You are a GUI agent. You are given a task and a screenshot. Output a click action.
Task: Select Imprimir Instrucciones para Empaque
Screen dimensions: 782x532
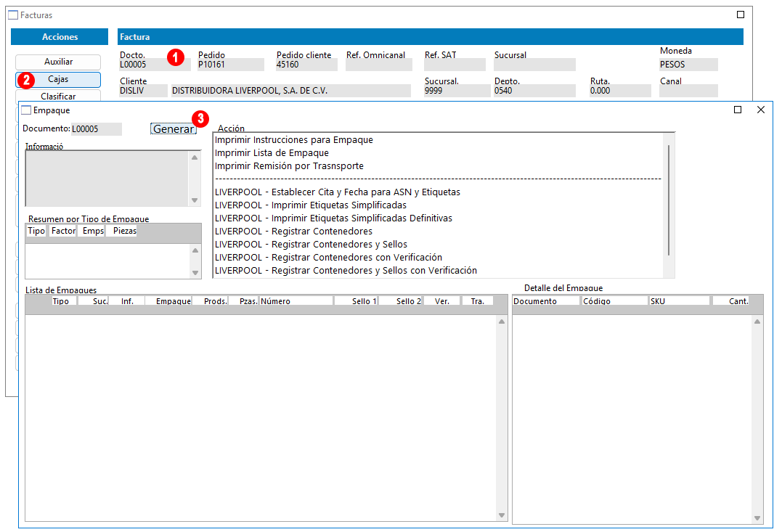click(x=294, y=139)
